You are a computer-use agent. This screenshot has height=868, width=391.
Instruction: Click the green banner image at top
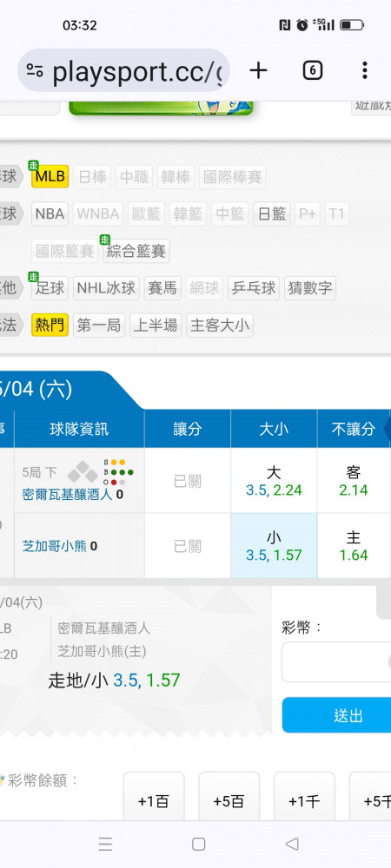coord(161,108)
